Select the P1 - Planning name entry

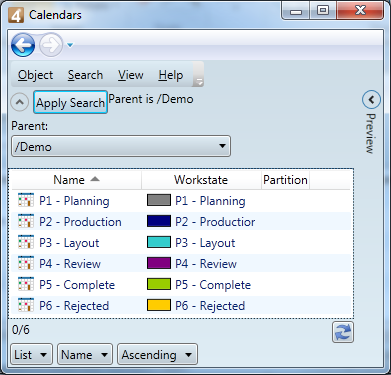(x=74, y=201)
